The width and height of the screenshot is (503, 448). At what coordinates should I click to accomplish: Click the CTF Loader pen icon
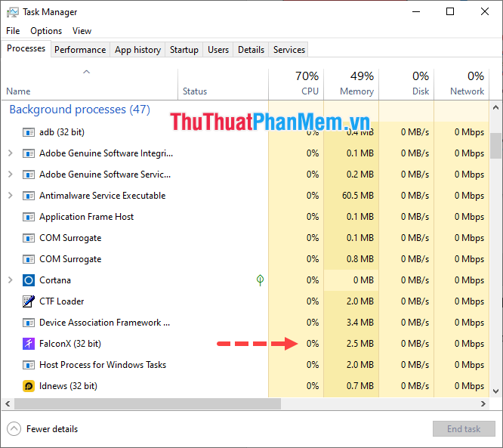29,301
